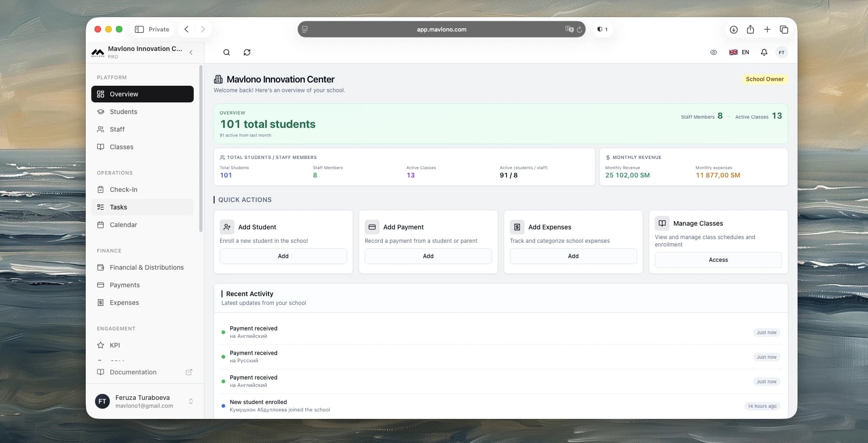This screenshot has height=443, width=868.
Task: Switch to dark mode with the contrast toggle
Action: point(602,29)
